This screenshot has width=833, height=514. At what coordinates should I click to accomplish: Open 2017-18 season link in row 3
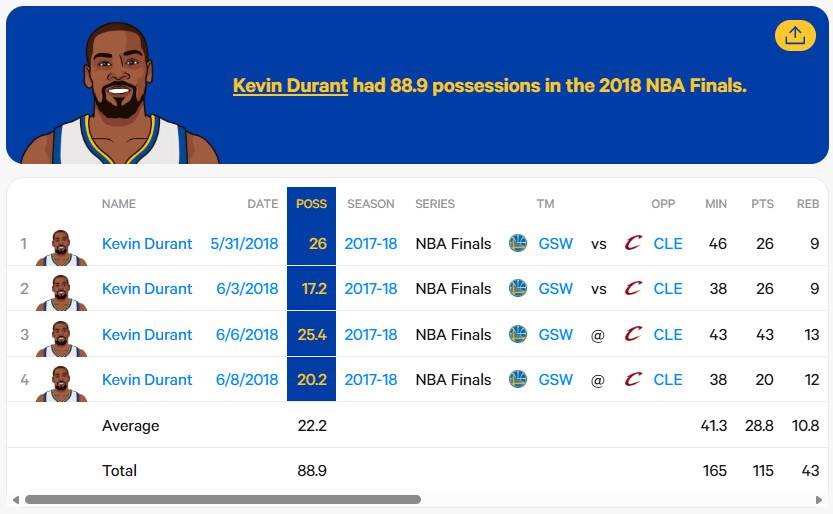coord(371,335)
